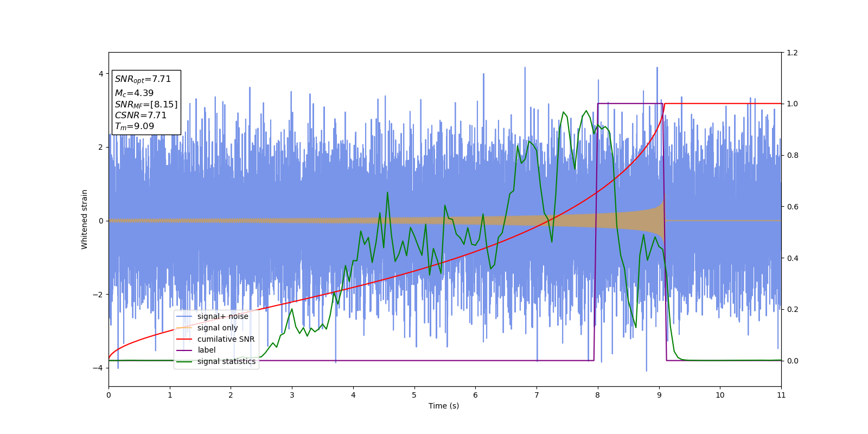
Task: Click the x-axis tick label 4
Action: (353, 395)
